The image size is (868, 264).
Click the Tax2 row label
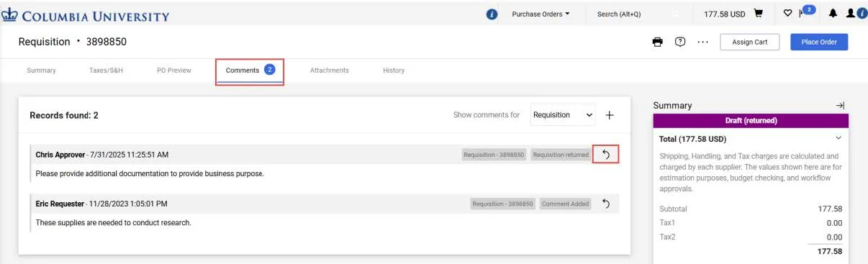tap(667, 237)
